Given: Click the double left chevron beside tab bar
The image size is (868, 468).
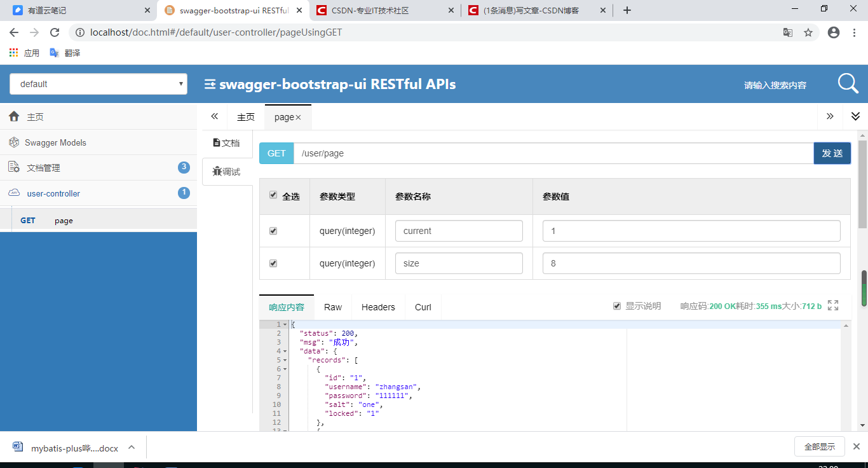Looking at the screenshot, I should (214, 116).
